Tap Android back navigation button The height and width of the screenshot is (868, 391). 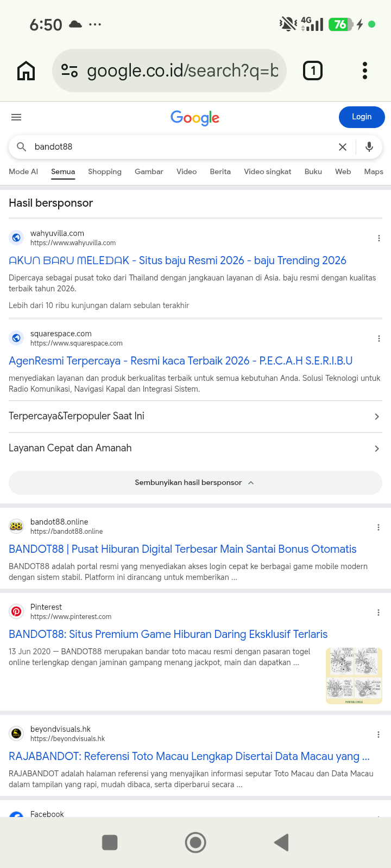[281, 843]
